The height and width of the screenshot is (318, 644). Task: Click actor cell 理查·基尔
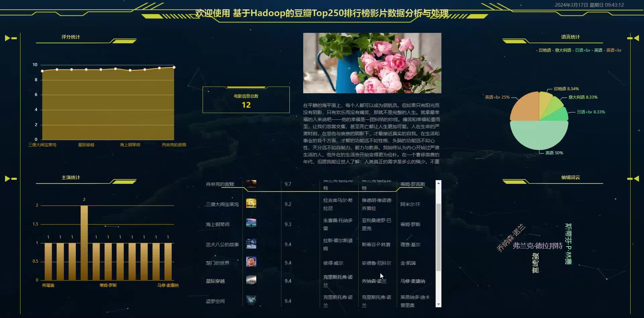410,245
